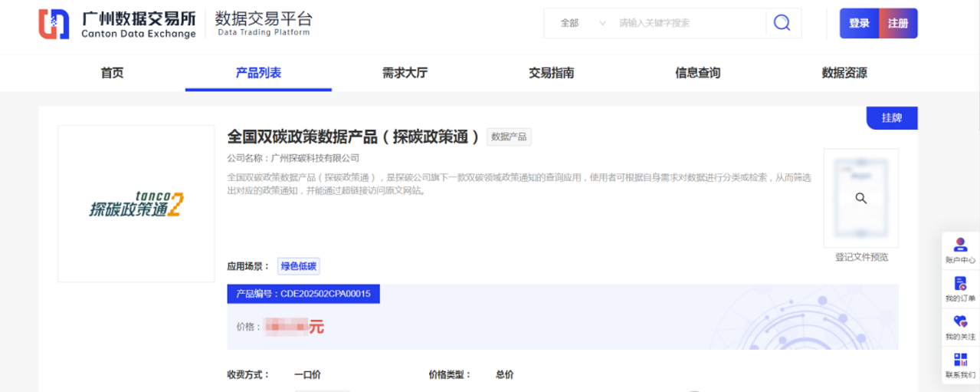Click the 挂牌 badge button

(x=892, y=118)
